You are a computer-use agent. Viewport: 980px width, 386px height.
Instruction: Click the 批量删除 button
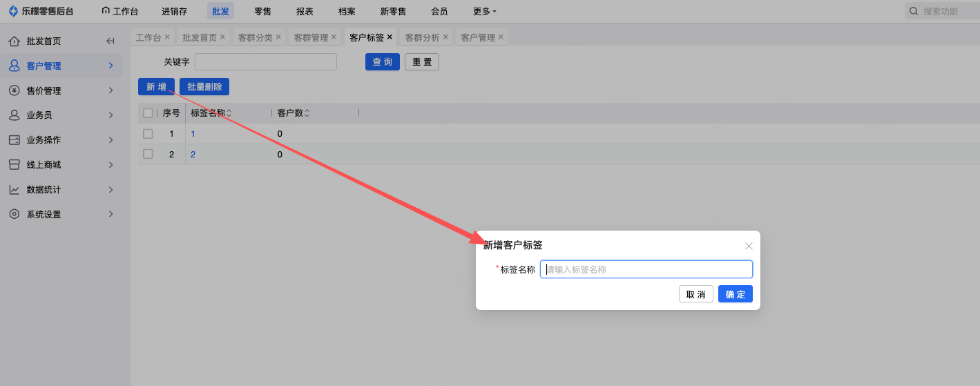point(204,87)
